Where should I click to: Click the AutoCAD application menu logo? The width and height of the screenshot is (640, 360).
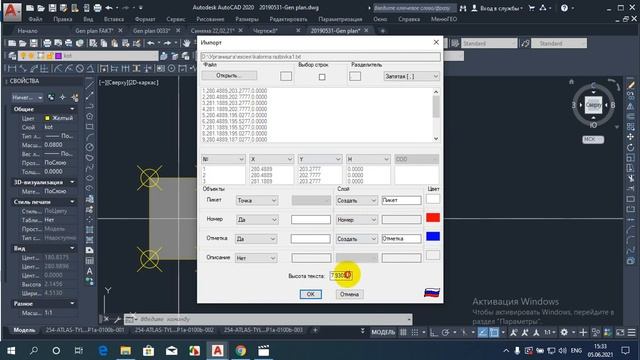tap(11, 11)
